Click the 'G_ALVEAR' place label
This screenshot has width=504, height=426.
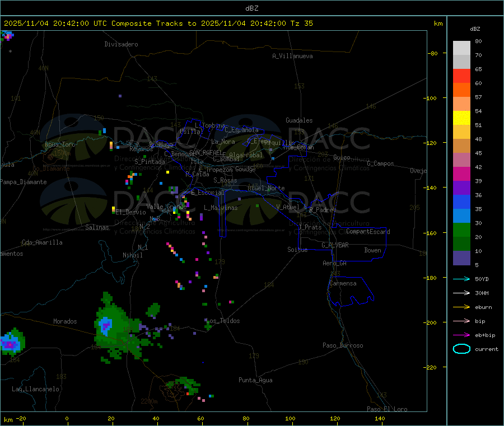(335, 245)
